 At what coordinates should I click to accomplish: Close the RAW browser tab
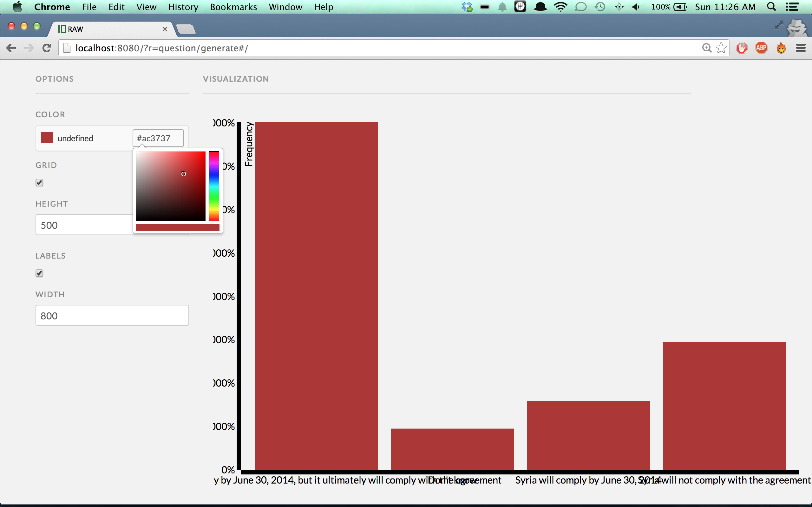[165, 29]
